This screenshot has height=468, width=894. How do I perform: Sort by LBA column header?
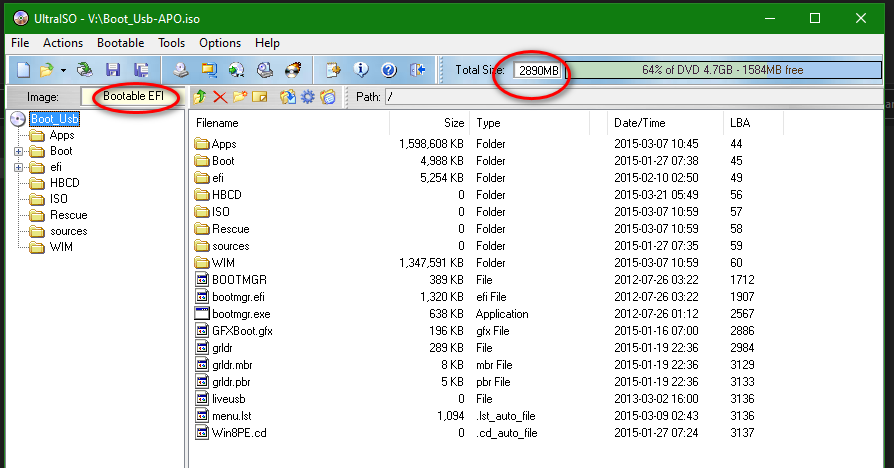tap(753, 123)
